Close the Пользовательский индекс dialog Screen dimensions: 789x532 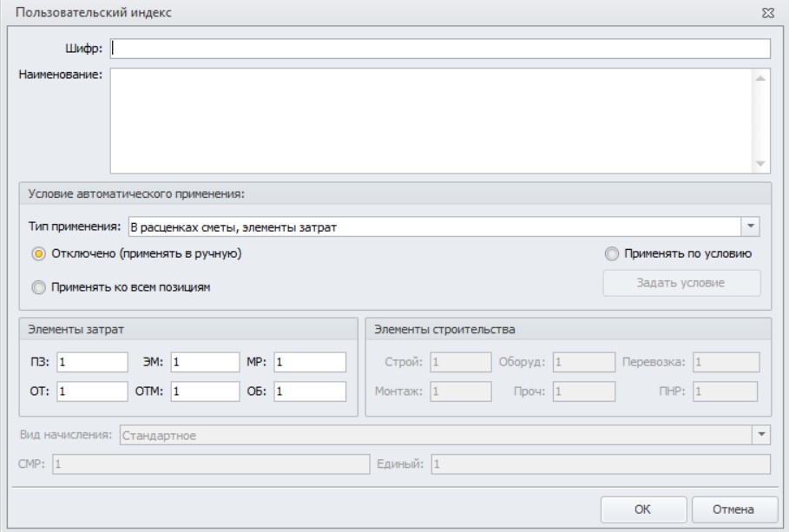(x=768, y=13)
